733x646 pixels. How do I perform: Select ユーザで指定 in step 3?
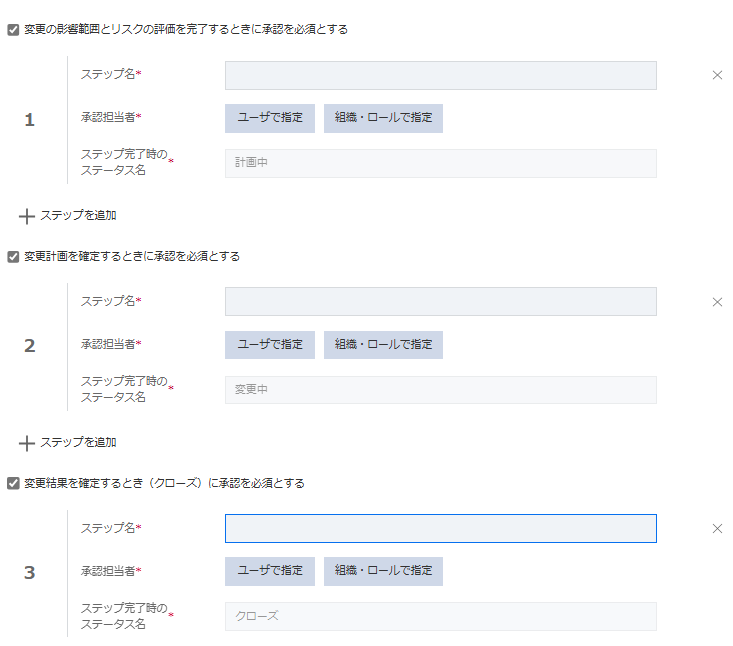[x=270, y=571]
